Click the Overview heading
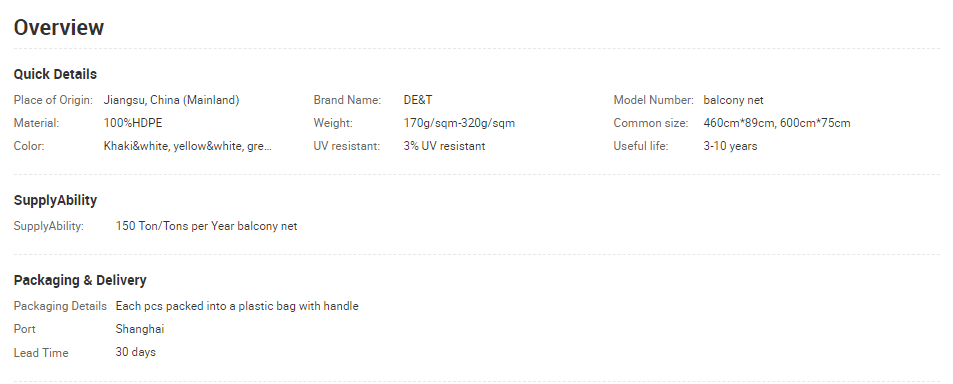Viewport: 953px width, 384px height. point(59,27)
